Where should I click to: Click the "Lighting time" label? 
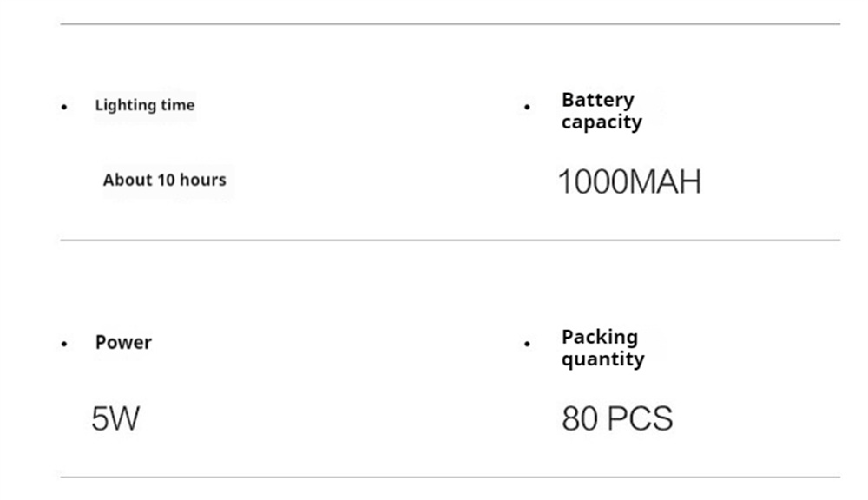pos(144,105)
